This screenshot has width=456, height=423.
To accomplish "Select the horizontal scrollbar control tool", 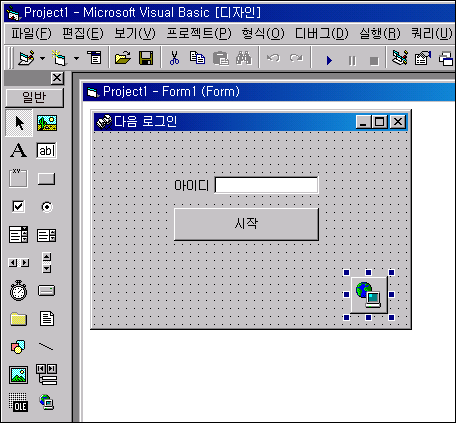I will (x=19, y=263).
